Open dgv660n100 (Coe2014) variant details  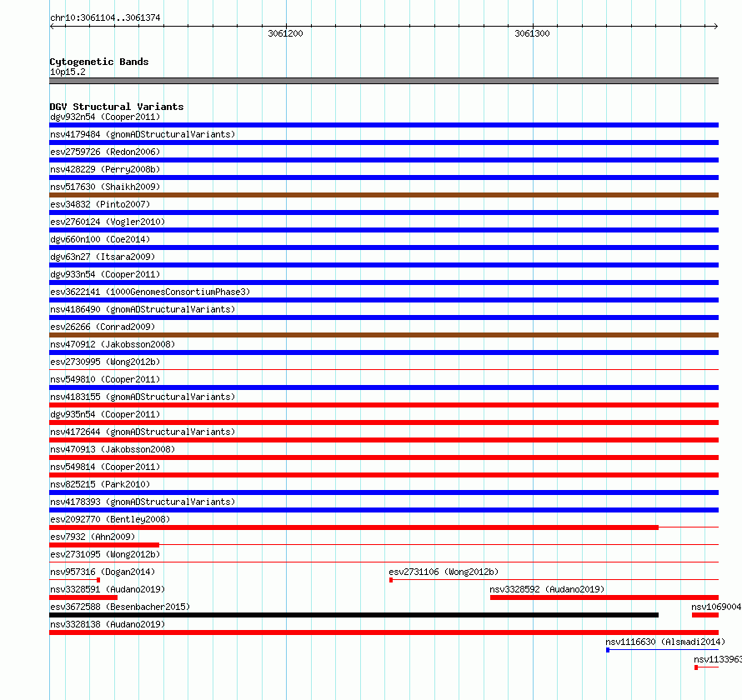[x=100, y=239]
